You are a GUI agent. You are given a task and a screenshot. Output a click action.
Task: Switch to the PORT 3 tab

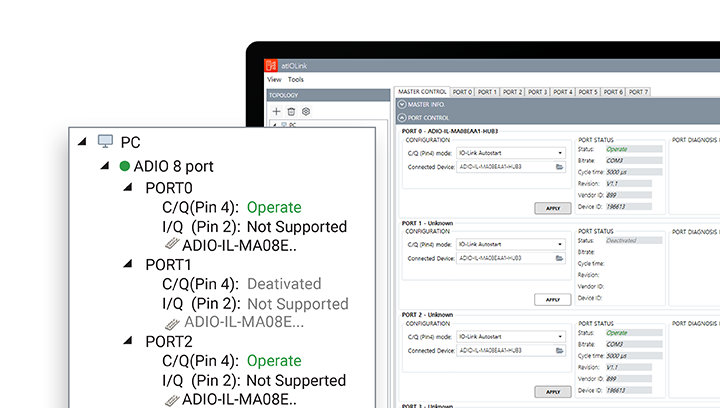coord(538,92)
